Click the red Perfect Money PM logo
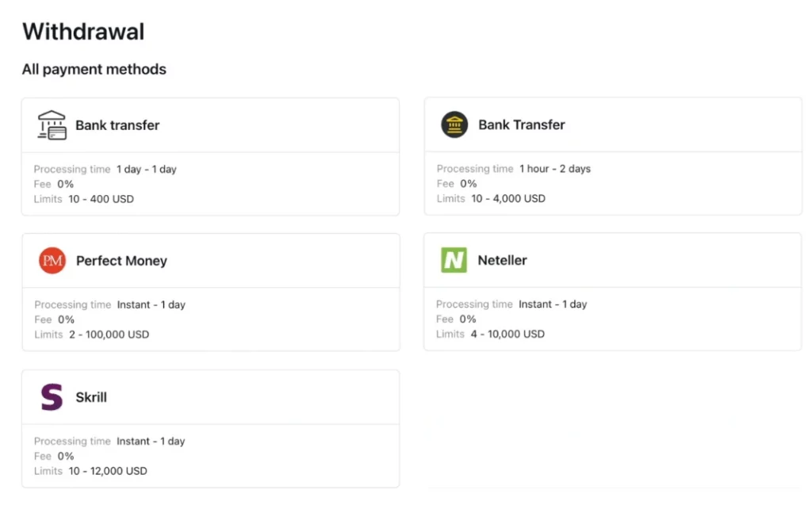This screenshot has height=505, width=812. click(52, 261)
